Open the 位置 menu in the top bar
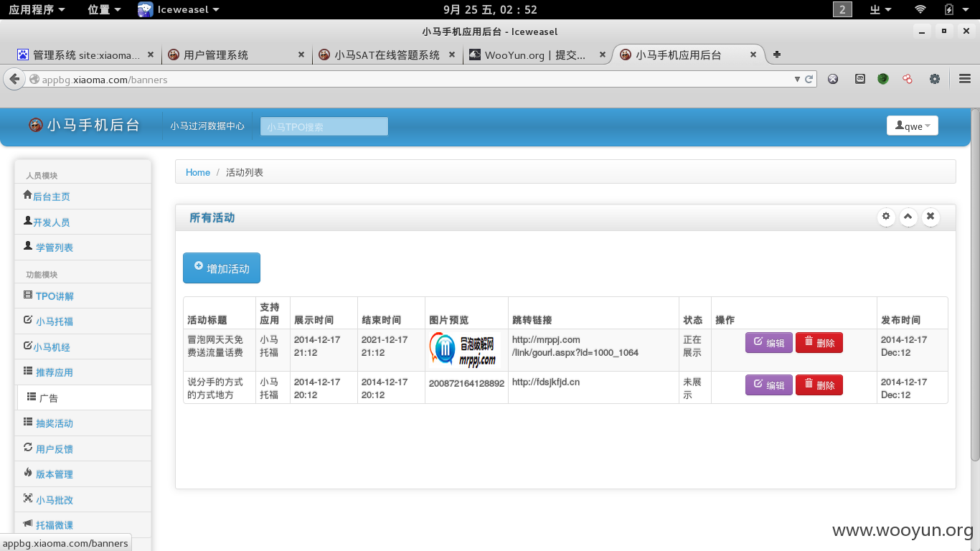This screenshot has height=551, width=980. (x=104, y=9)
